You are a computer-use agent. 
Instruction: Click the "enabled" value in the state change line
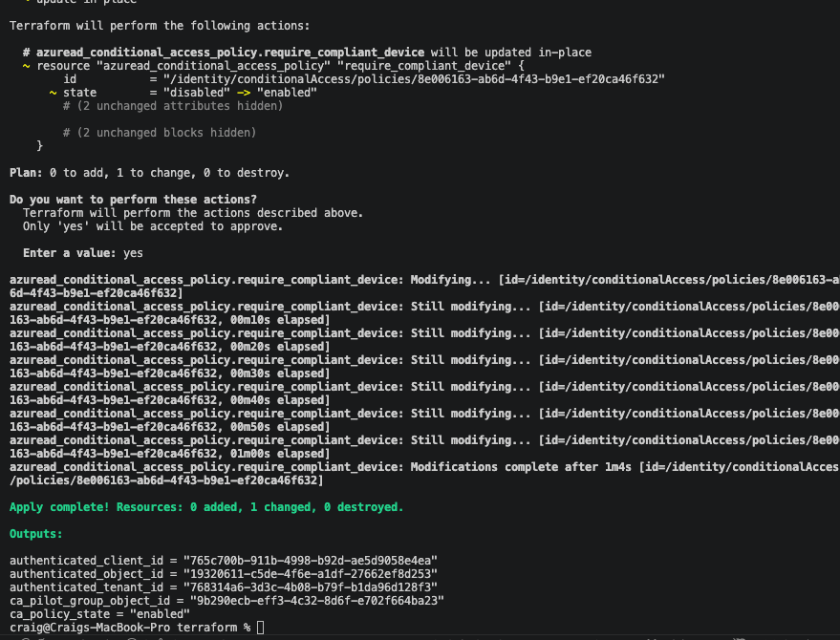point(287,93)
